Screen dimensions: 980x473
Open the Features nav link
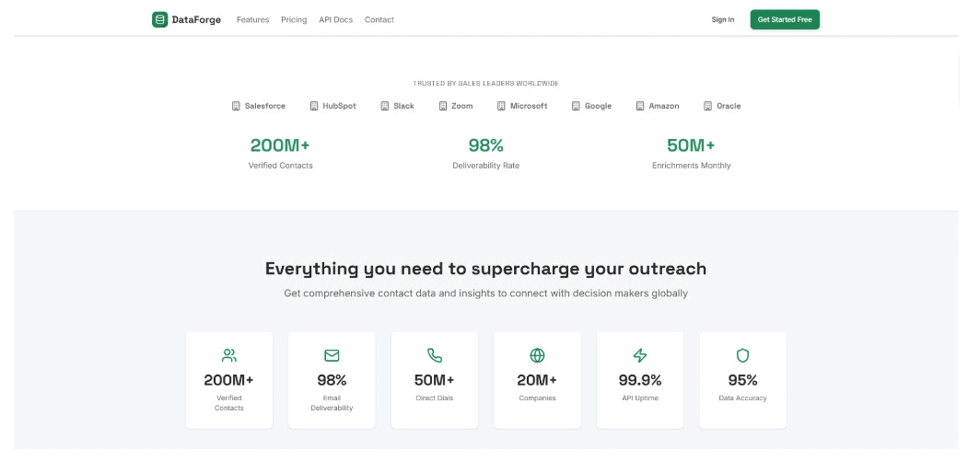coord(252,20)
